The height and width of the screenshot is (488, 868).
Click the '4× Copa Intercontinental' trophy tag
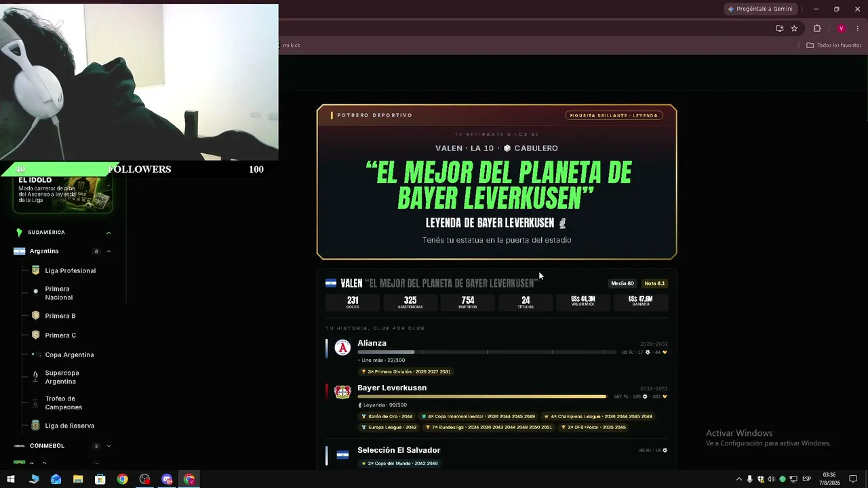[x=478, y=416]
